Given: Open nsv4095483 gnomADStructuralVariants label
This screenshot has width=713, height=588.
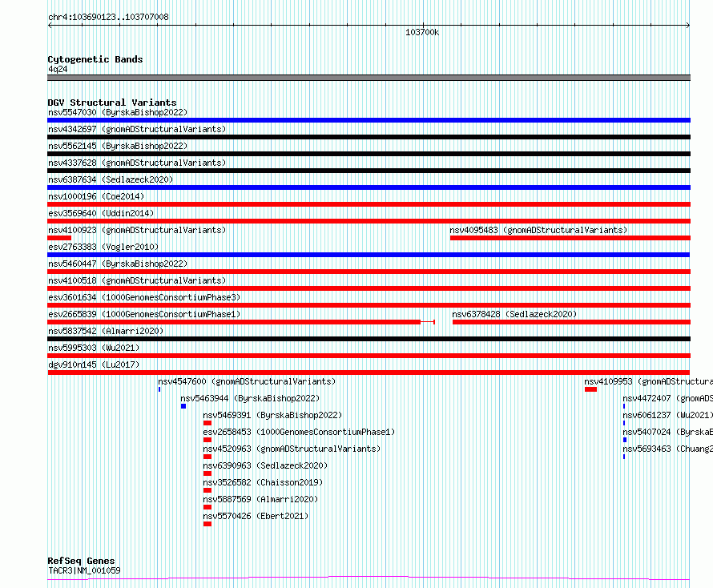Looking at the screenshot, I should tap(538, 230).
